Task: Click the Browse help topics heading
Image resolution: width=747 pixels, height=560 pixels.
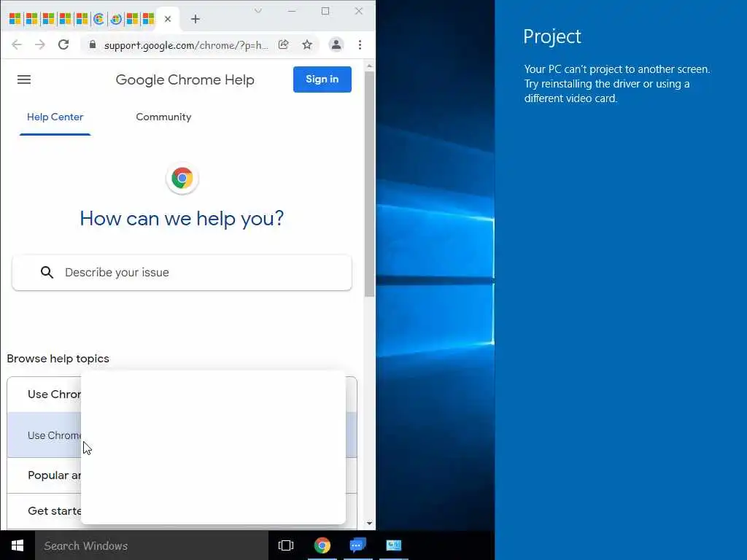Action: click(58, 359)
